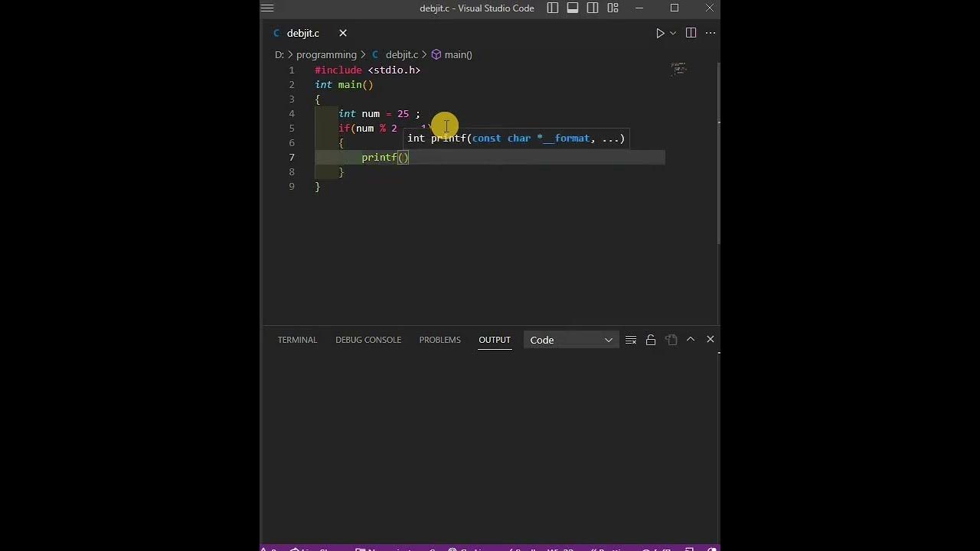The height and width of the screenshot is (551, 980).
Task: Click line number 9 in gutter
Action: (x=292, y=187)
